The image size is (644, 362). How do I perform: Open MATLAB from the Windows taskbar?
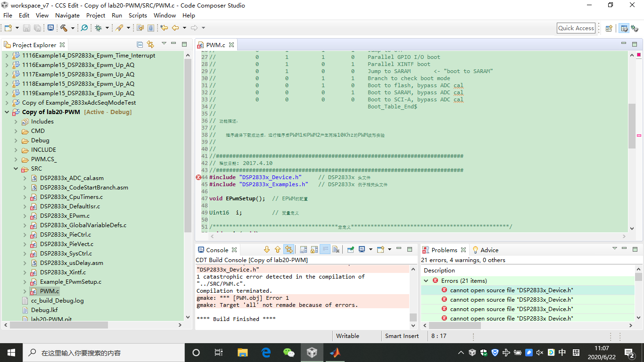335,352
